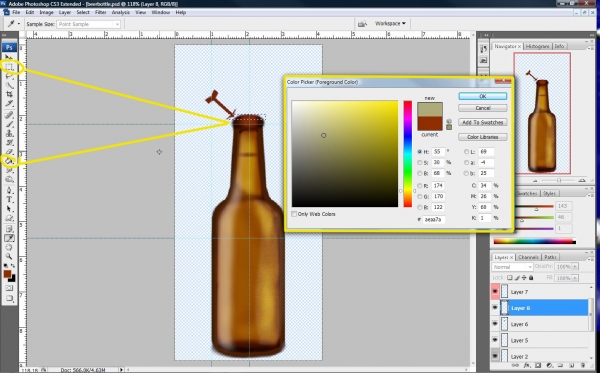600x373 pixels.
Task: Open the Sample Size dropdown
Action: click(88, 24)
